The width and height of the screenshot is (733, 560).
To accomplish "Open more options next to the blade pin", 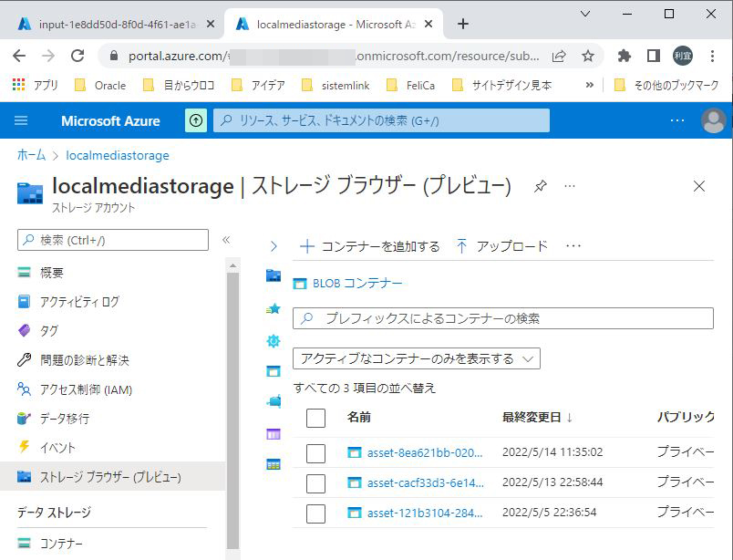I will tap(570, 186).
